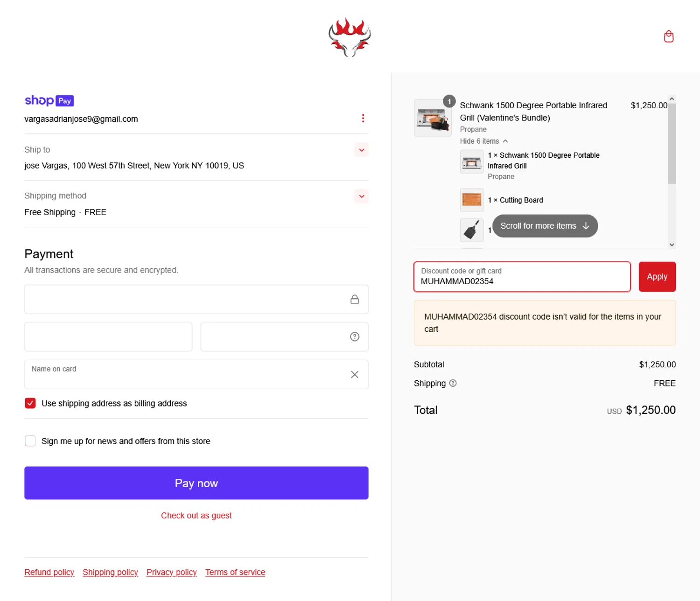
Task: Click the order list scroll down arrow
Action: 672,245
